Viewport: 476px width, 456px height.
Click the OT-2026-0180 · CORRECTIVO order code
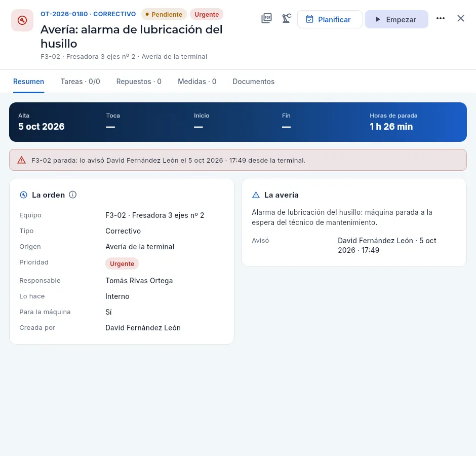(x=88, y=14)
